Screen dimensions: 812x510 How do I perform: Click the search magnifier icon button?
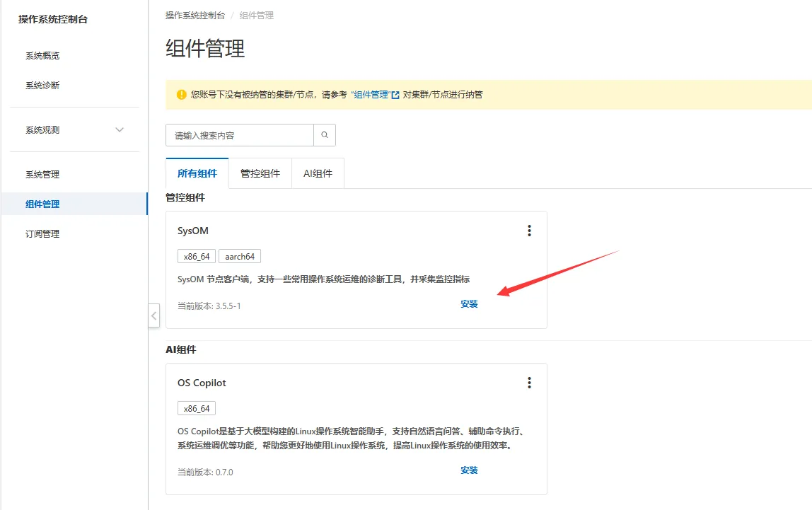[x=325, y=135]
